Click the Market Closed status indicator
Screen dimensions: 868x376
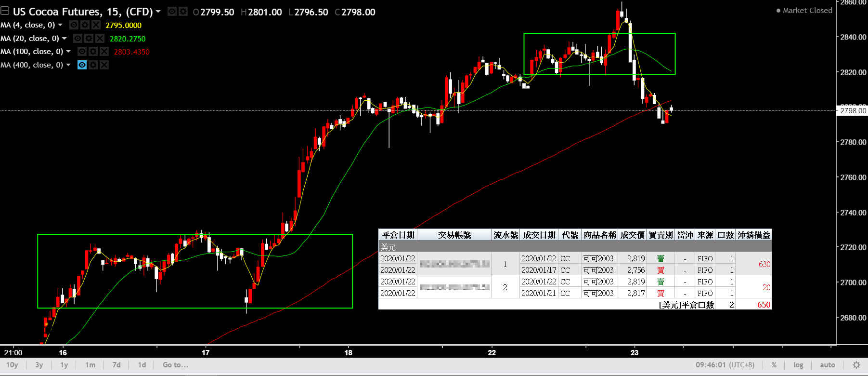804,11
